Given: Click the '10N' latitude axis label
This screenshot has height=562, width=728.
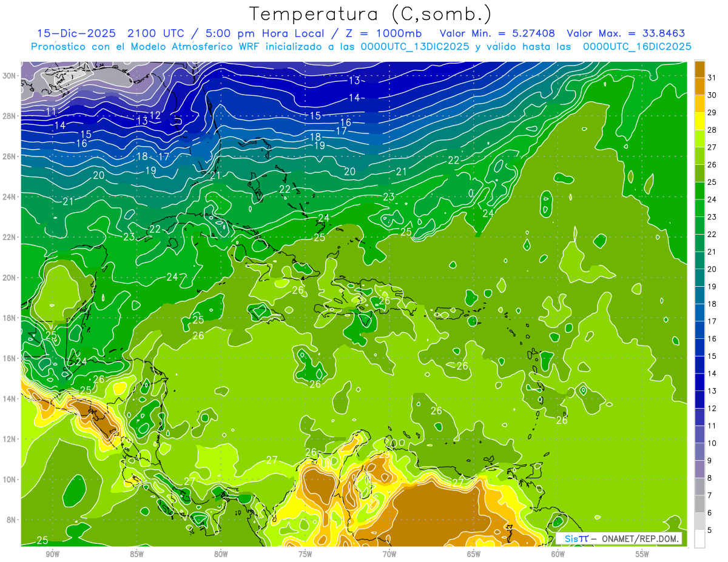Looking at the screenshot, I should 10,479.
